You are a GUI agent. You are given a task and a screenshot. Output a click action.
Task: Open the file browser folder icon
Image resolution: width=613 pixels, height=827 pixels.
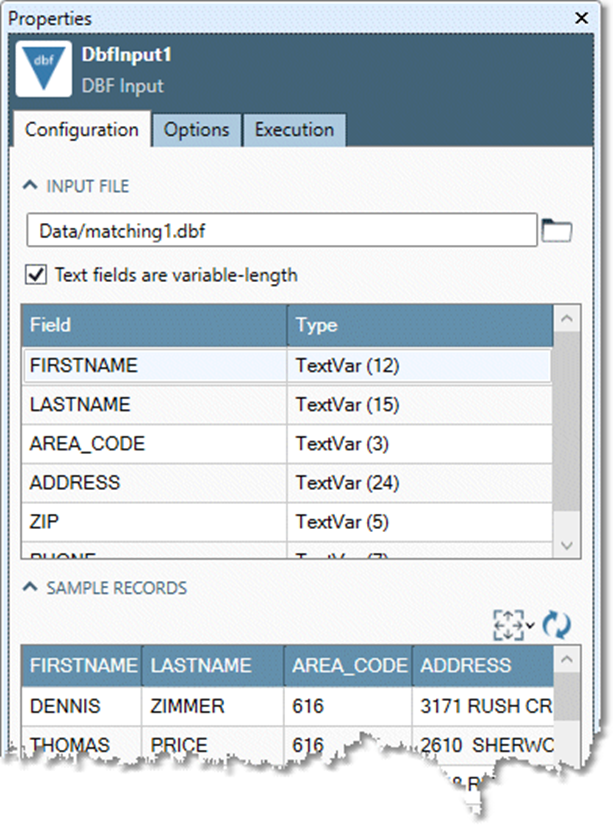(x=556, y=231)
